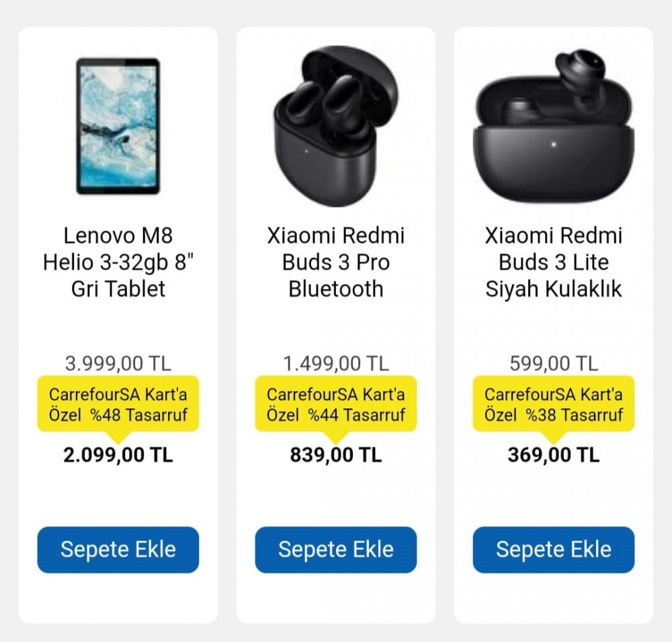Viewport: 672px width, 642px height.
Task: Open the Lenovo M8 Helio Gri Tablet title
Action: 118,262
